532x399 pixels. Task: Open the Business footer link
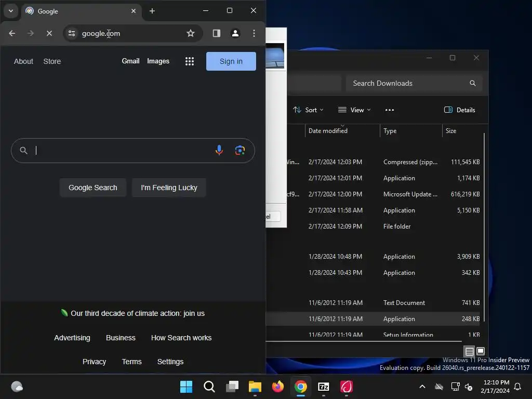coord(121,338)
